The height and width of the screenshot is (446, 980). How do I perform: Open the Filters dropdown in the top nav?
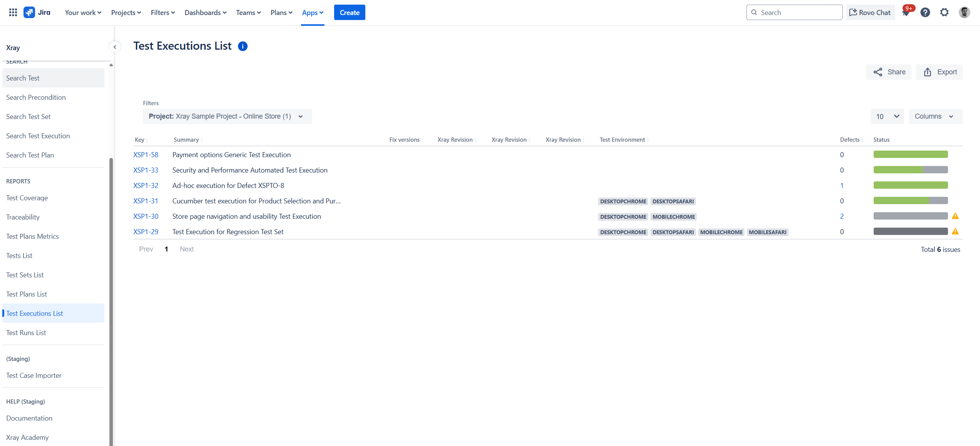point(163,12)
